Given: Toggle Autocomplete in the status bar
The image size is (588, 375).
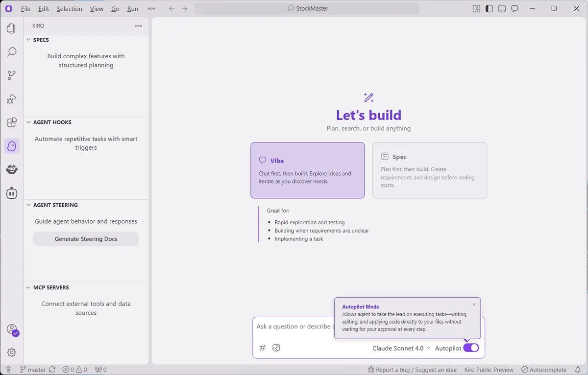Looking at the screenshot, I should point(544,370).
